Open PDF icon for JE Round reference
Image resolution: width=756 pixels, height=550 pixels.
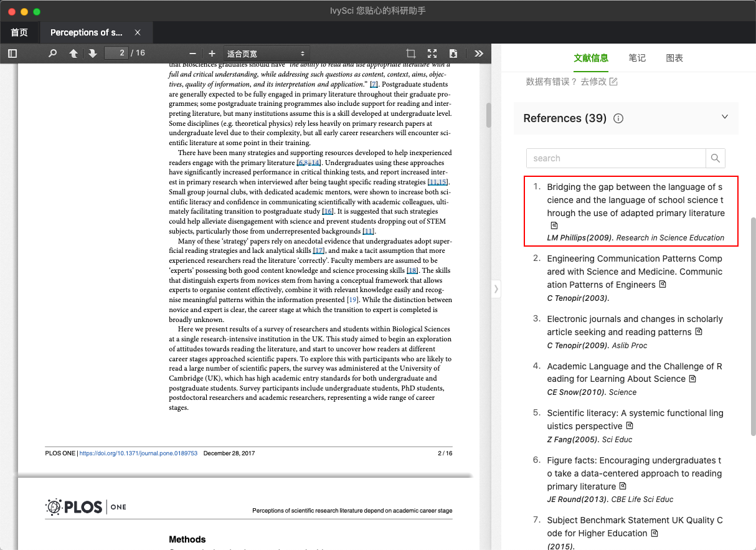623,486
